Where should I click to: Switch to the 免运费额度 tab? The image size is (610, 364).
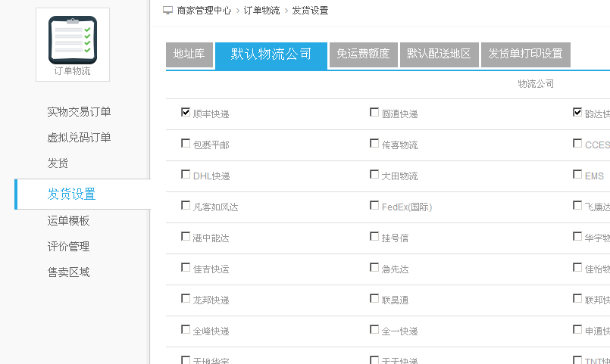pyautogui.click(x=364, y=54)
